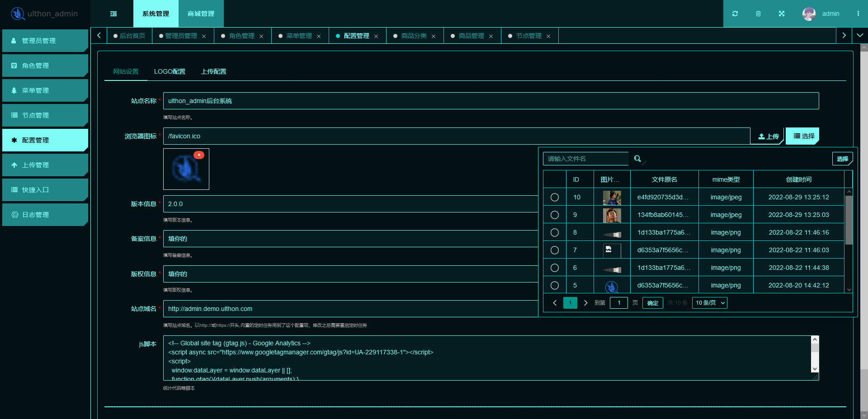Open the LOGO配置 tab
This screenshot has width=868, height=419.
170,71
